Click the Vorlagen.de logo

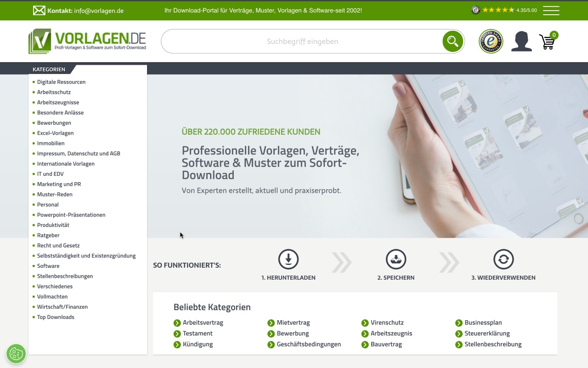(x=87, y=41)
